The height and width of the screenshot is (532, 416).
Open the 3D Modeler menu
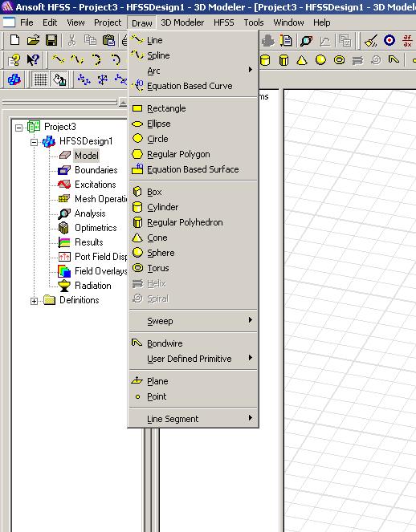point(182,22)
